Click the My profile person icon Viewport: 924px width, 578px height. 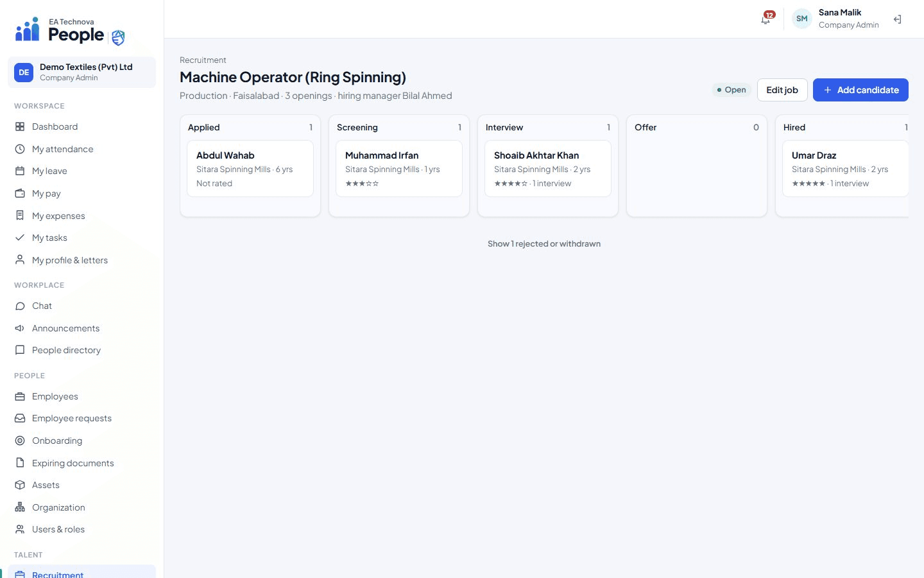(20, 260)
